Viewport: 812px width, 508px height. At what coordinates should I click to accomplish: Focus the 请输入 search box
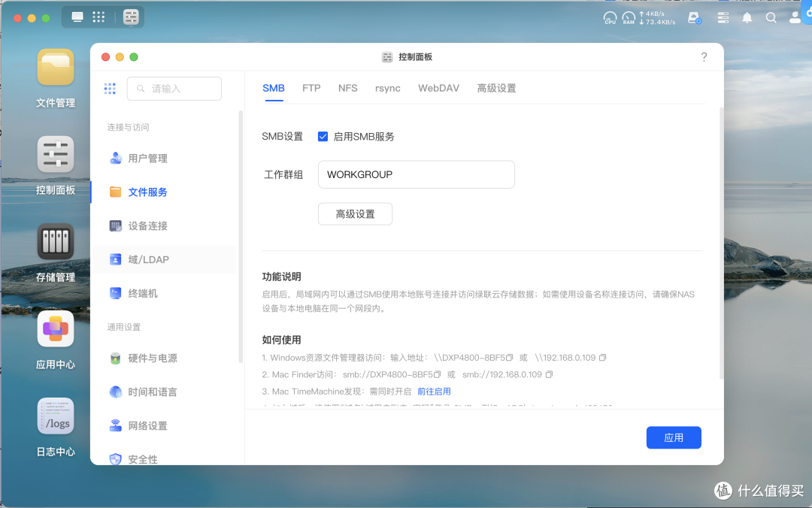pyautogui.click(x=174, y=89)
